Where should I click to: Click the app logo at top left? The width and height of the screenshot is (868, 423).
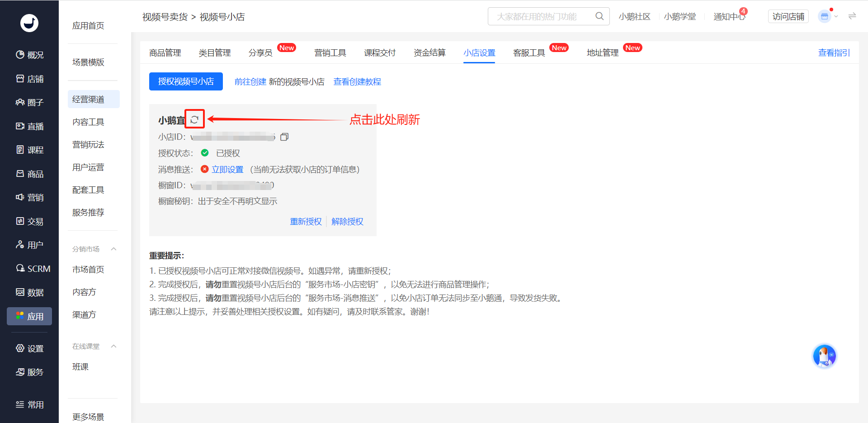click(x=29, y=23)
